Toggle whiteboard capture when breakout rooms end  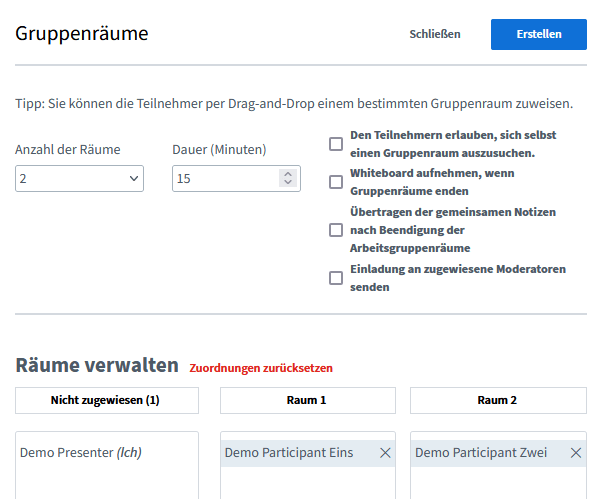[336, 182]
